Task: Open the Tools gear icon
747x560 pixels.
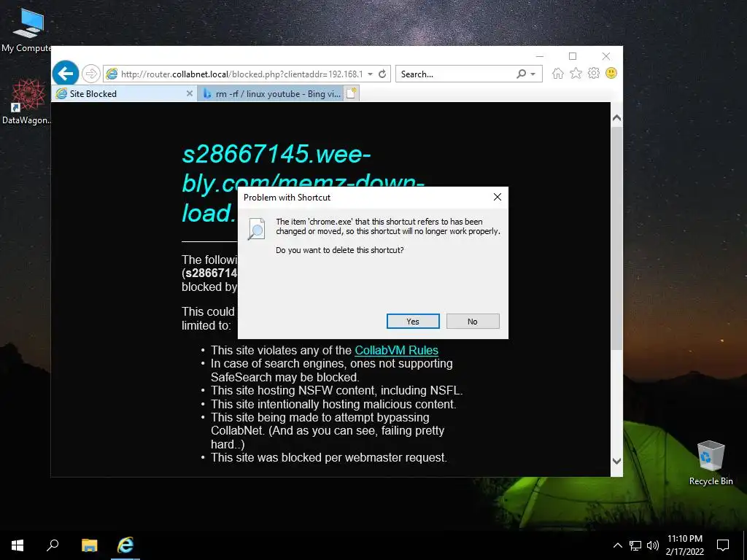Action: click(x=594, y=74)
